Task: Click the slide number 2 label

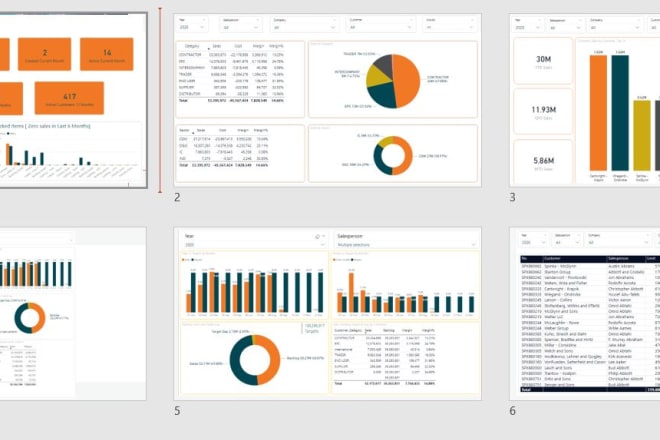Action: pos(177,197)
